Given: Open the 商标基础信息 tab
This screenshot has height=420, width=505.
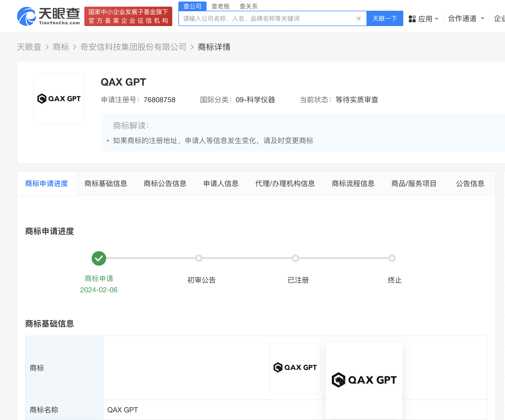Looking at the screenshot, I should [x=106, y=183].
